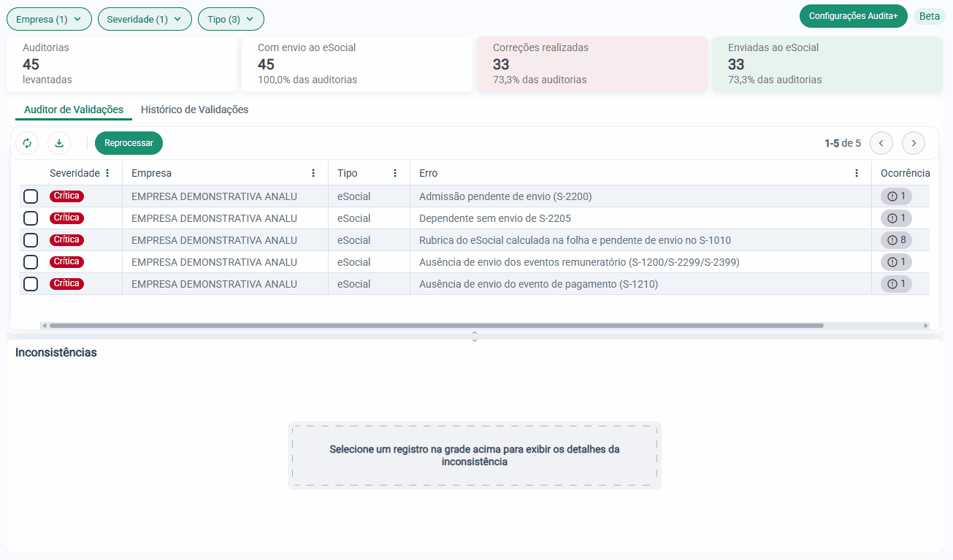
Task: Click the Beta badge
Action: (x=930, y=16)
